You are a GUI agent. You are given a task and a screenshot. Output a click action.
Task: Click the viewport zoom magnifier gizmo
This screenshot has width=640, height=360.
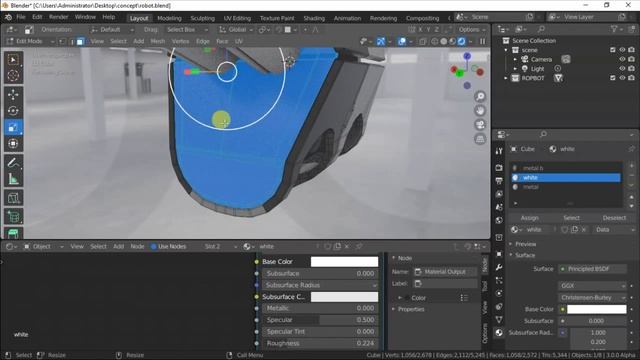pos(480,96)
